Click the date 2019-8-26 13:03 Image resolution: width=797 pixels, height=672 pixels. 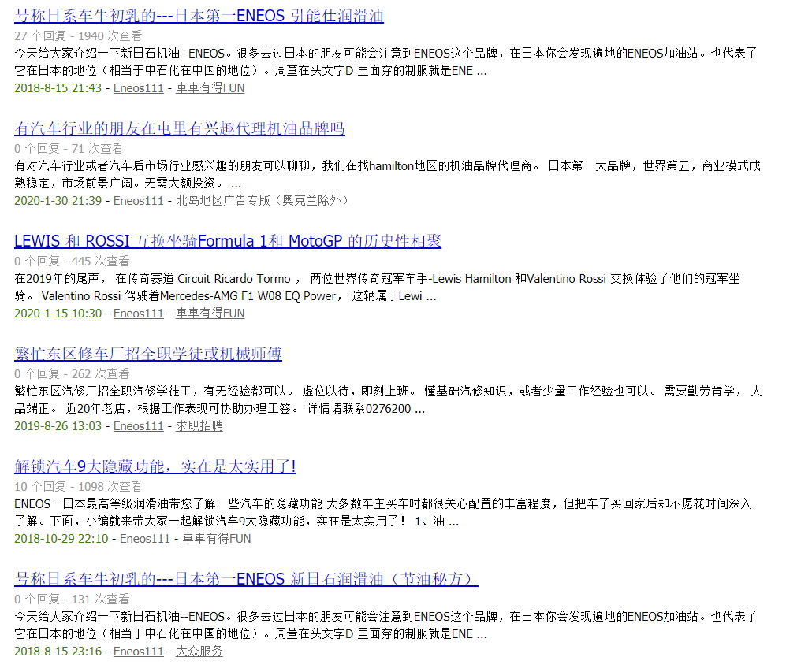58,426
